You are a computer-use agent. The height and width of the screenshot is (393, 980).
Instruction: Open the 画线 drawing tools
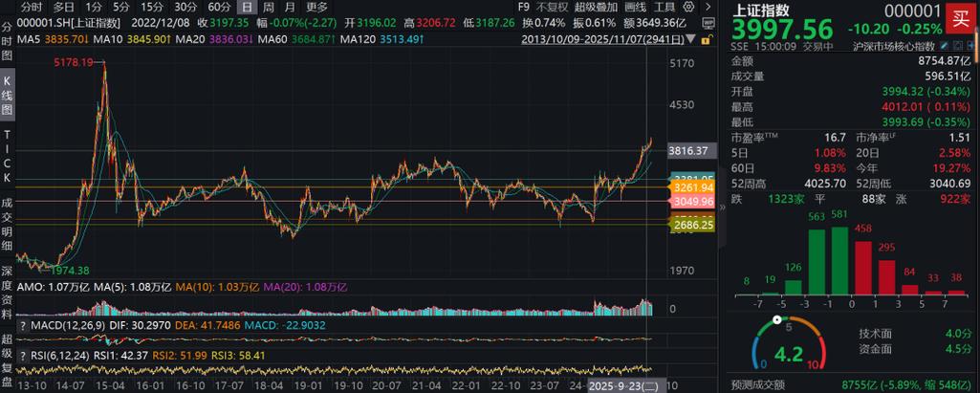point(636,7)
